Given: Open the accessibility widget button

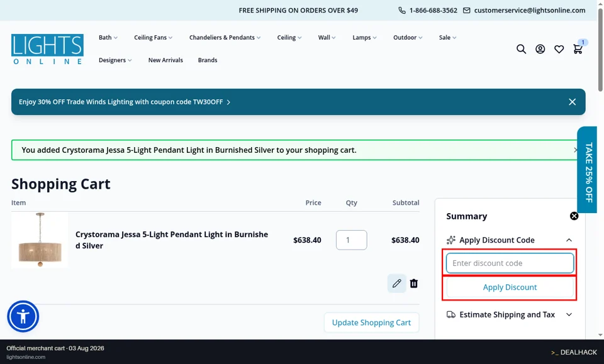Looking at the screenshot, I should 23,316.
